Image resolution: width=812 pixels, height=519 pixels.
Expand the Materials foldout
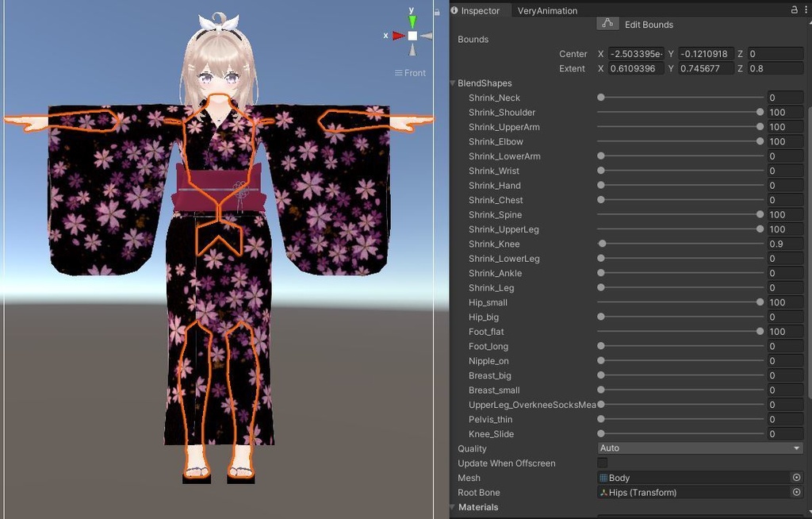[453, 507]
